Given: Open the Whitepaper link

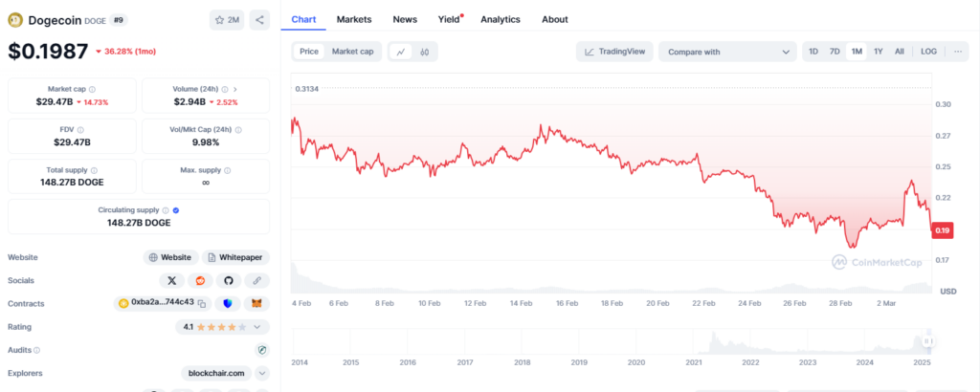Looking at the screenshot, I should click(x=235, y=257).
